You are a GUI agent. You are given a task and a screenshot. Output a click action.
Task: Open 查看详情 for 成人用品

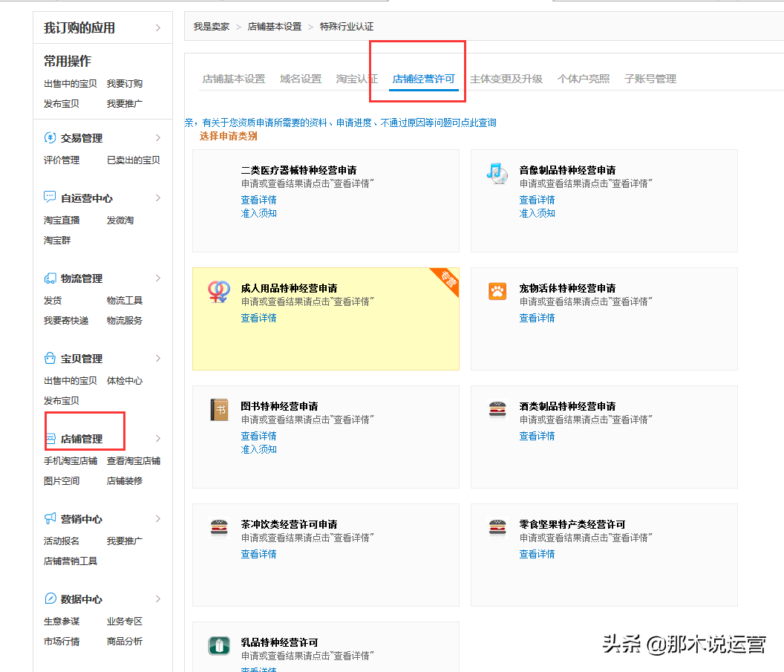258,318
